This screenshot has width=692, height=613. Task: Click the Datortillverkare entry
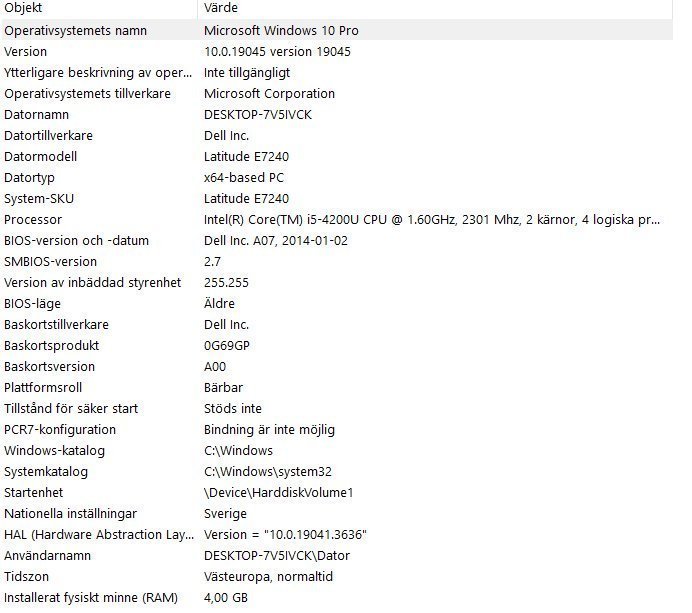click(x=49, y=136)
